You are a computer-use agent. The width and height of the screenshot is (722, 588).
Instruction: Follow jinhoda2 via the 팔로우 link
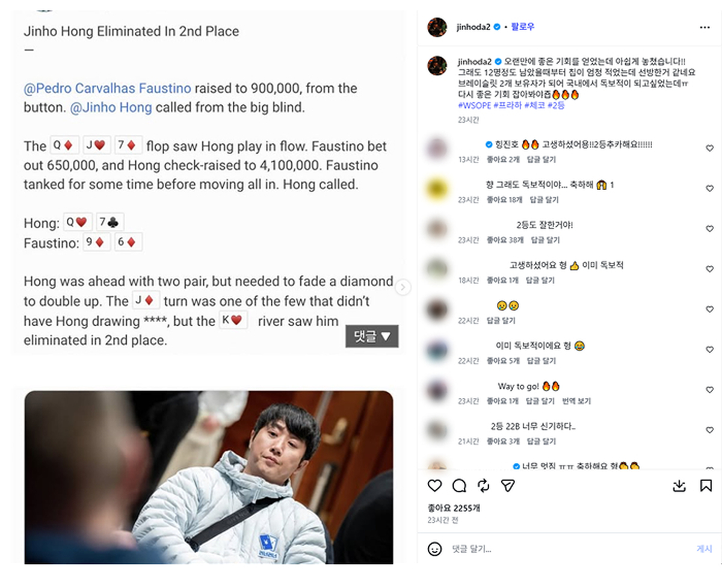(x=523, y=27)
